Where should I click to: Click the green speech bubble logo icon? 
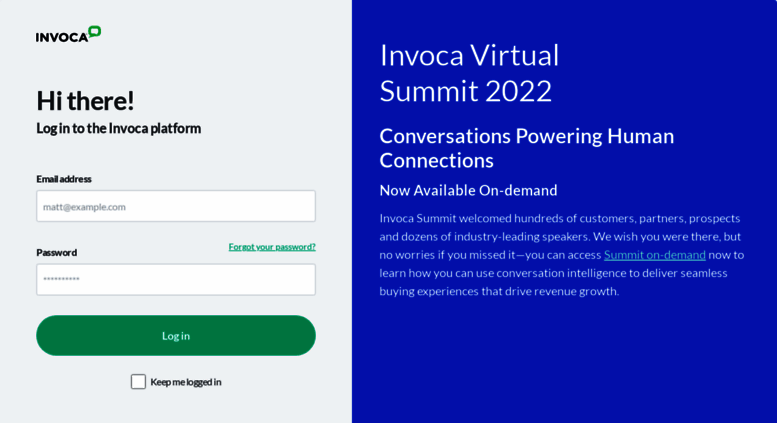[95, 32]
